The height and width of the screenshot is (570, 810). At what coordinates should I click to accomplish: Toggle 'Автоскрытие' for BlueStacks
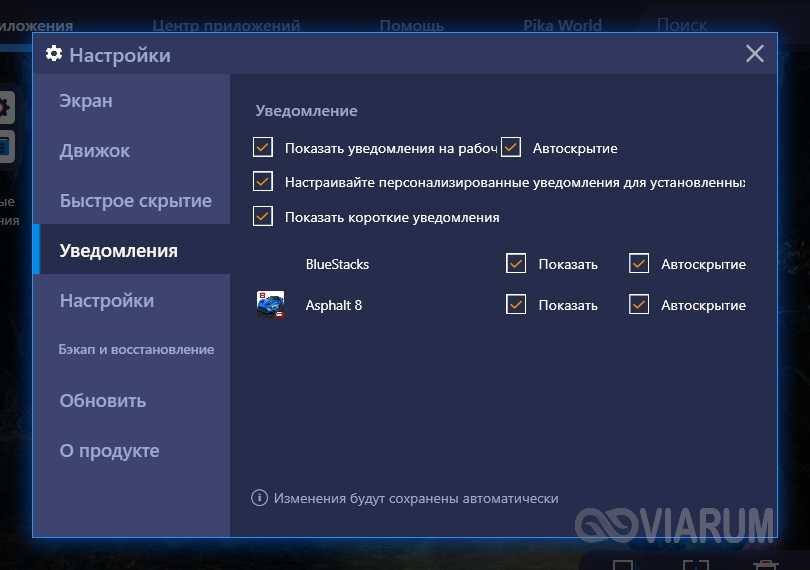click(639, 264)
